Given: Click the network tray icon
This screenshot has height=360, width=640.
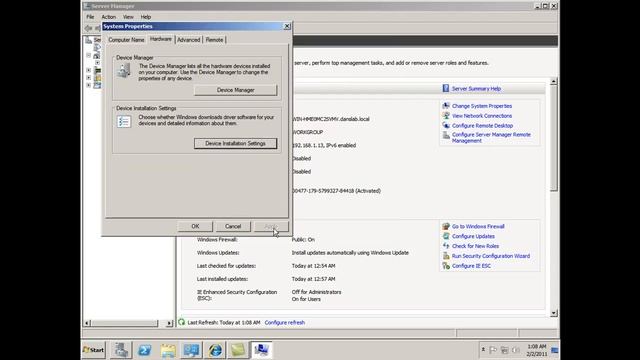Looking at the screenshot, I should [504, 350].
